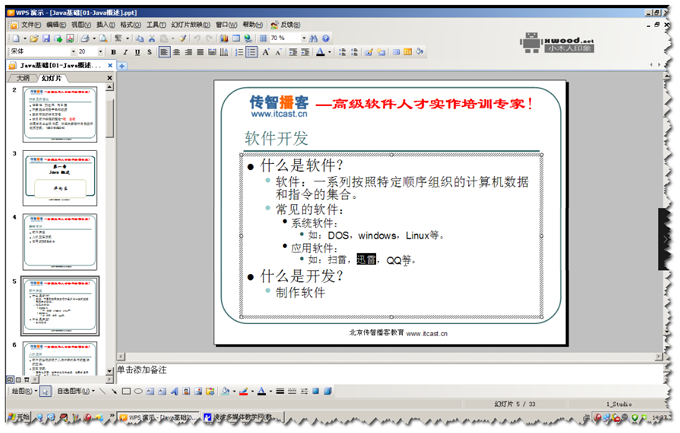The height and width of the screenshot is (433, 680).
Task: Open a new document tab with plus button
Action: (x=122, y=66)
